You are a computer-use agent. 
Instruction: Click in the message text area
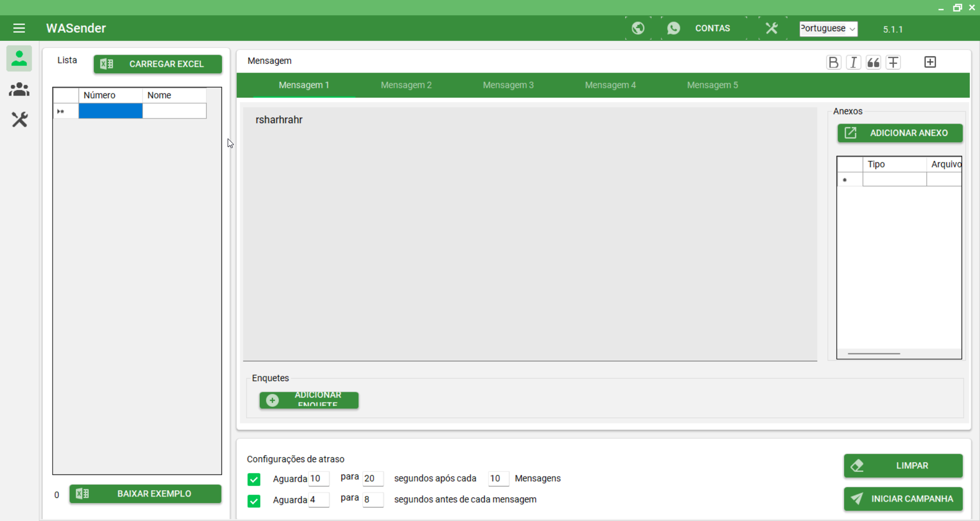[x=530, y=233]
